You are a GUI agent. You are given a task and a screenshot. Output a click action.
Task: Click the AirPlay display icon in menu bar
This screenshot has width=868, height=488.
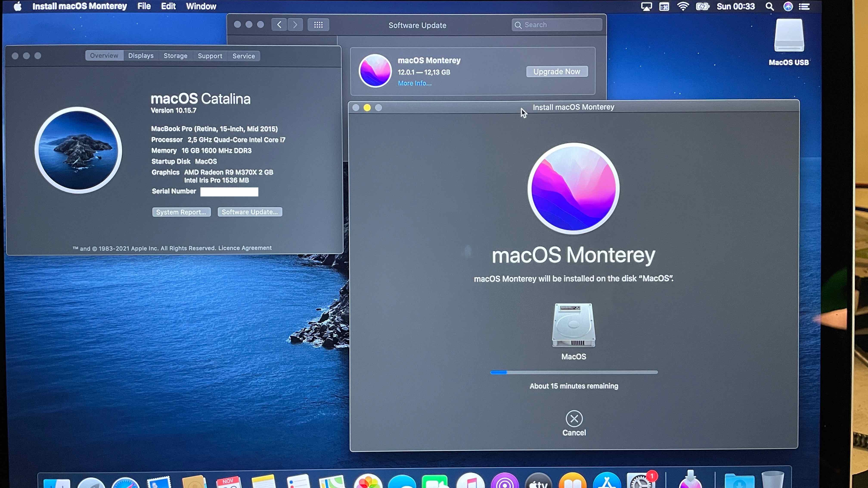coord(646,6)
